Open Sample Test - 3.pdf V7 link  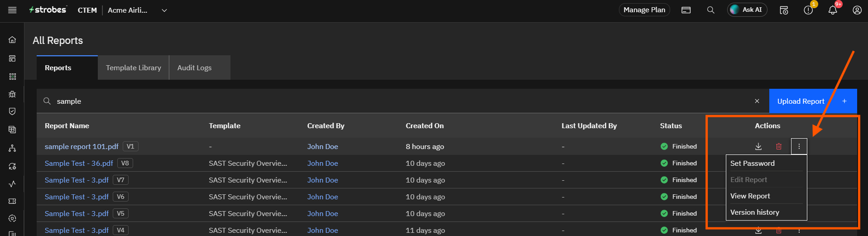[x=77, y=180]
